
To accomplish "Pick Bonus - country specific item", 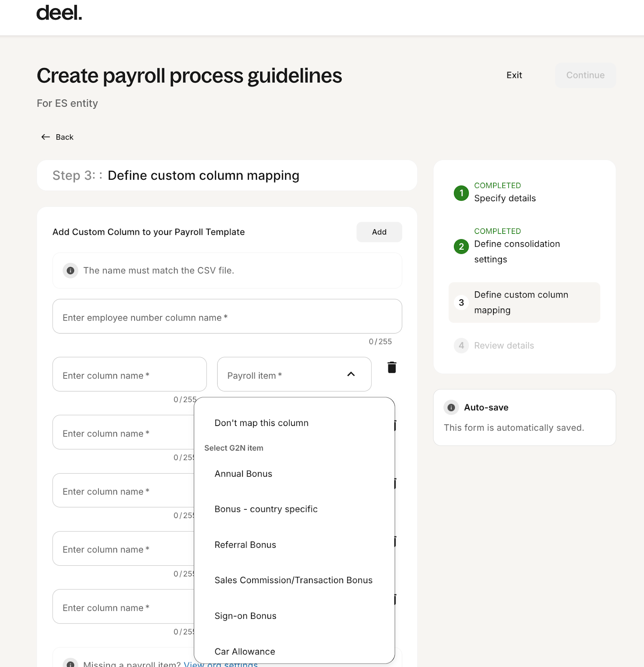I will pos(266,509).
